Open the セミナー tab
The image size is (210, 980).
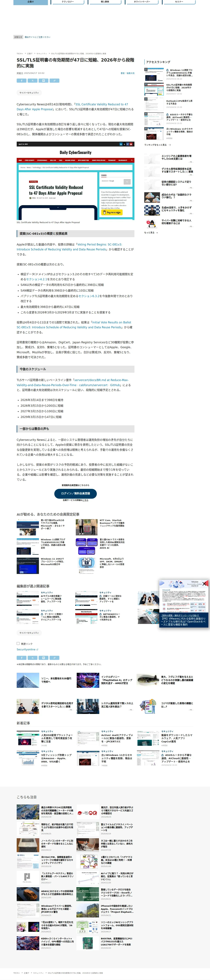[x=179, y=2]
